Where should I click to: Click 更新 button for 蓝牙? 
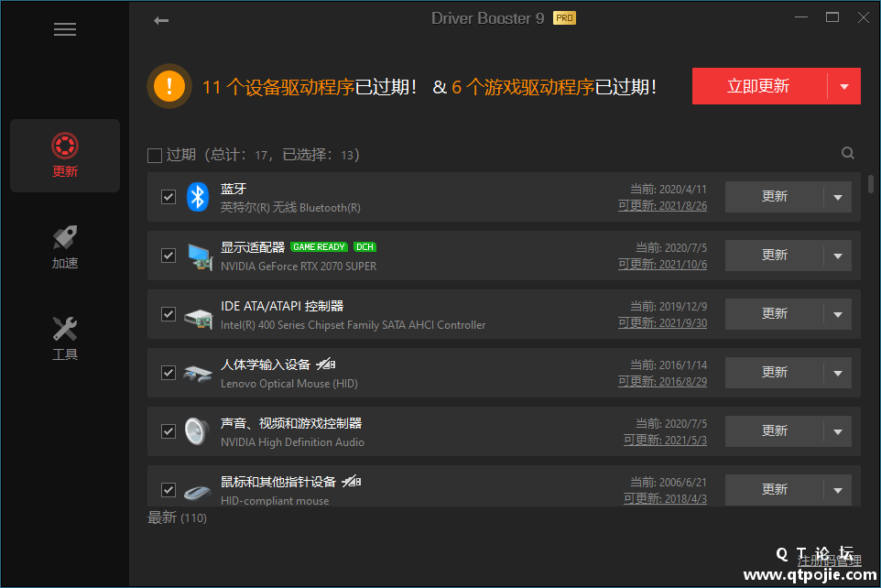(x=774, y=197)
